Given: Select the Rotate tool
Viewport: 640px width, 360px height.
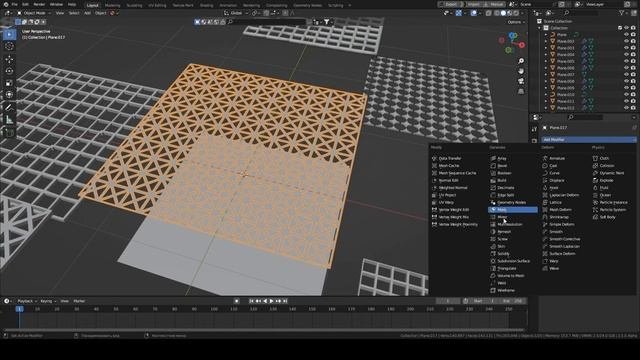Looking at the screenshot, I should pyautogui.click(x=9, y=71).
